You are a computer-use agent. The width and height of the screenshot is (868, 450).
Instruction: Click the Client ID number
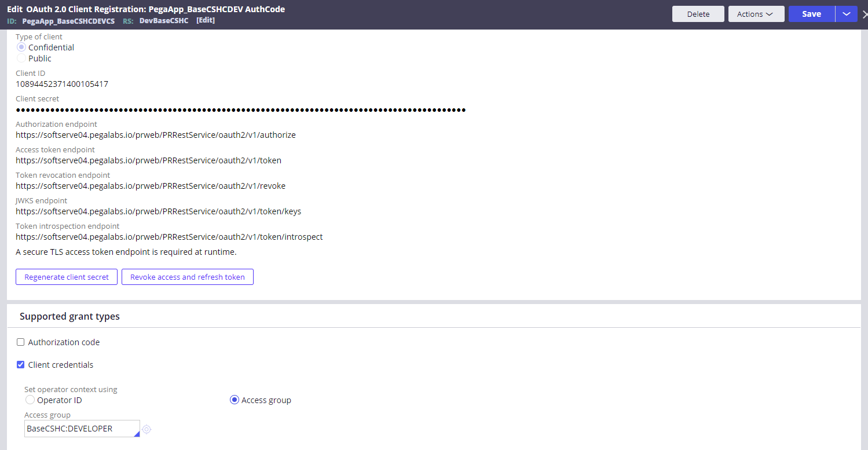point(62,84)
